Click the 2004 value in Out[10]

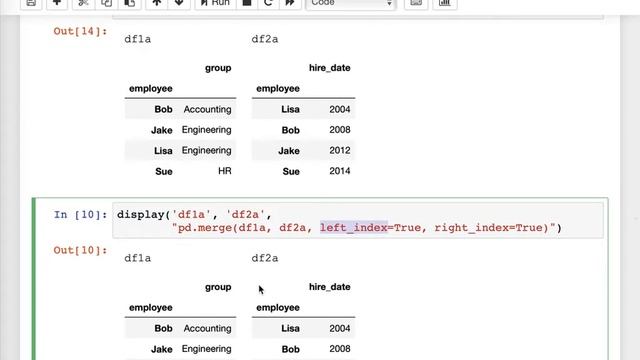point(340,329)
